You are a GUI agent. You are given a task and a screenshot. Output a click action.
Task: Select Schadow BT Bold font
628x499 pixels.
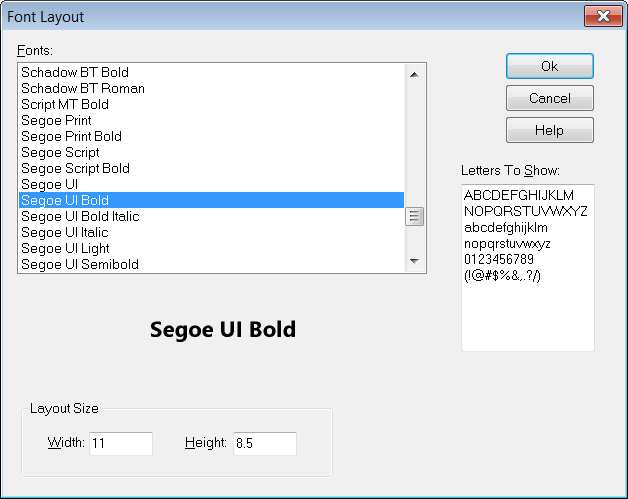pos(75,72)
